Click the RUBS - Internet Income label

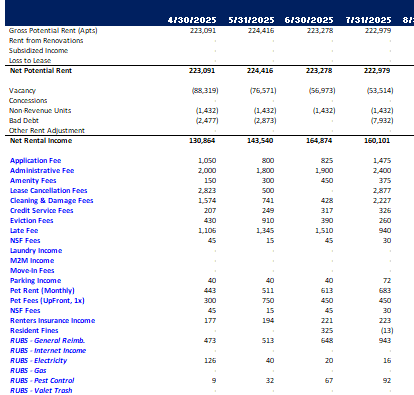click(x=48, y=351)
